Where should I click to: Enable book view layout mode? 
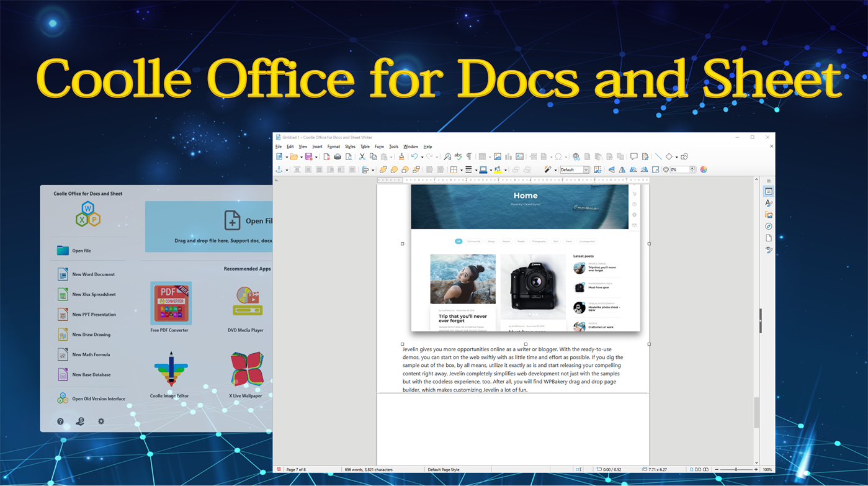coord(705,469)
